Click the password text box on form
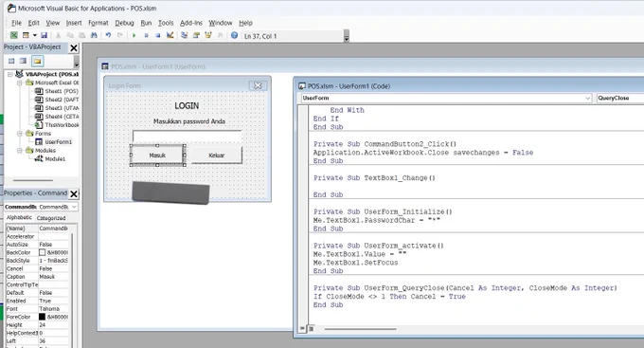The height and width of the screenshot is (348, 644). pos(187,137)
